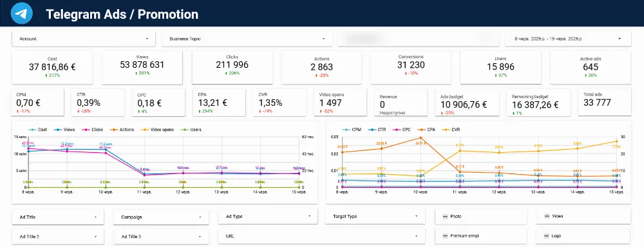644x247 pixels.
Task: Toggle the Video checkbox
Action: tap(547, 216)
